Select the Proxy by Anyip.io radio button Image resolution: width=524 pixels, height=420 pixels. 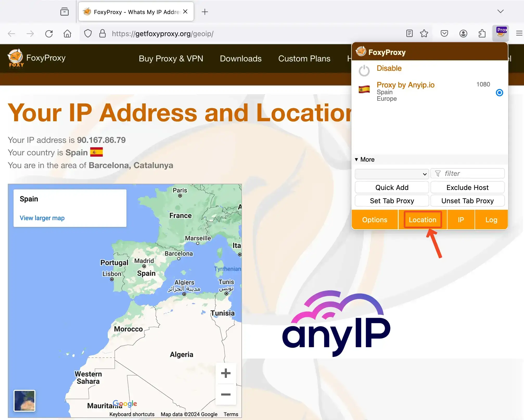[499, 93]
